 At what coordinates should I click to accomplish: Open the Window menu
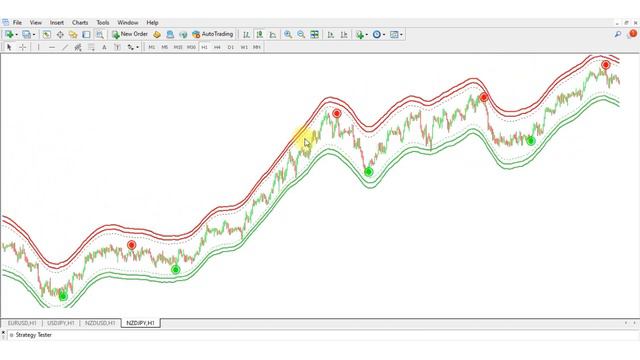tap(128, 22)
